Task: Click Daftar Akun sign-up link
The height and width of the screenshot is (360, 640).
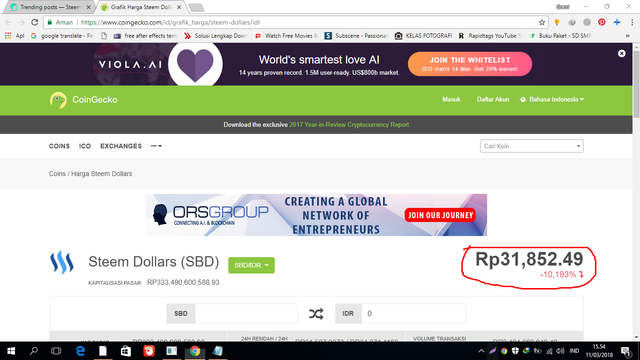Action: [493, 100]
